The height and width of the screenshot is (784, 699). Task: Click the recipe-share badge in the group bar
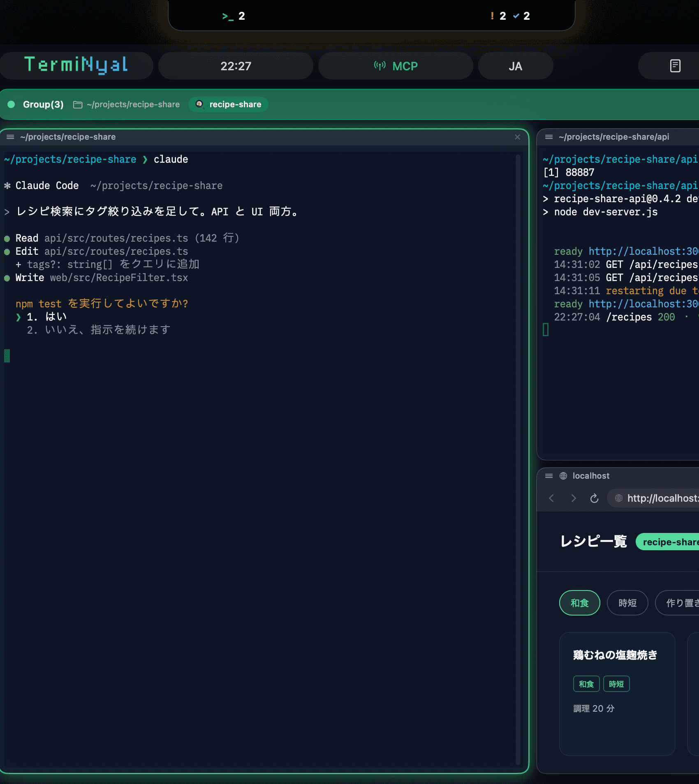(228, 104)
